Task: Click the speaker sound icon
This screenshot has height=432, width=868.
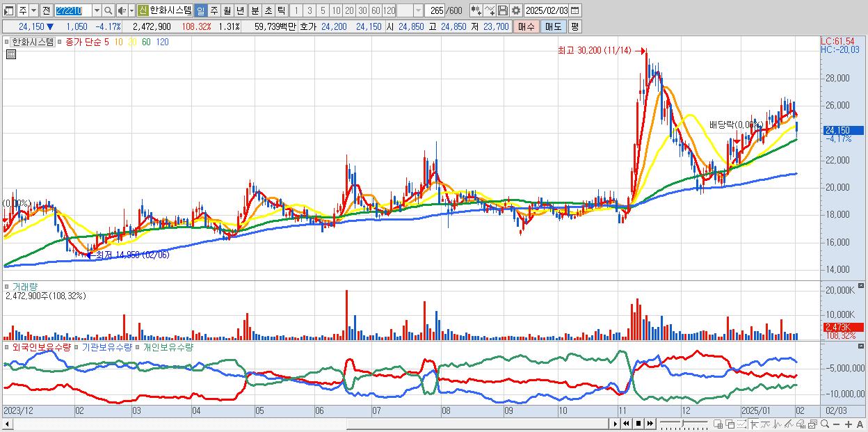Action: [x=122, y=10]
